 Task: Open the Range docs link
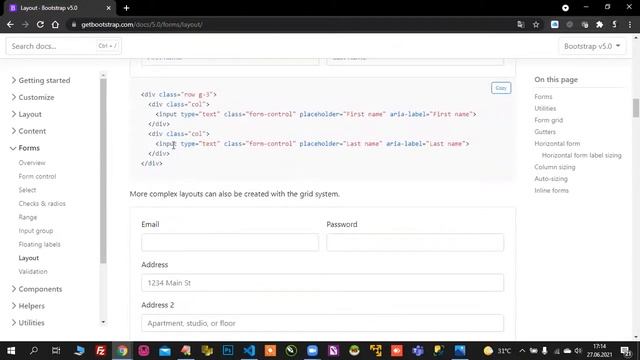28,217
